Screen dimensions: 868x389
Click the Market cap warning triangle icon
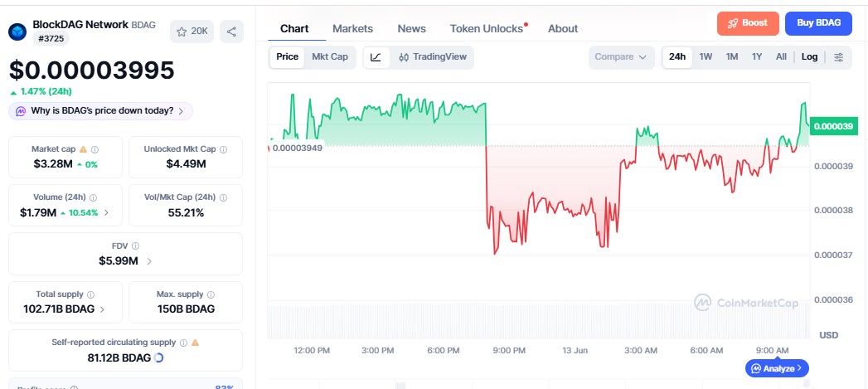click(83, 149)
